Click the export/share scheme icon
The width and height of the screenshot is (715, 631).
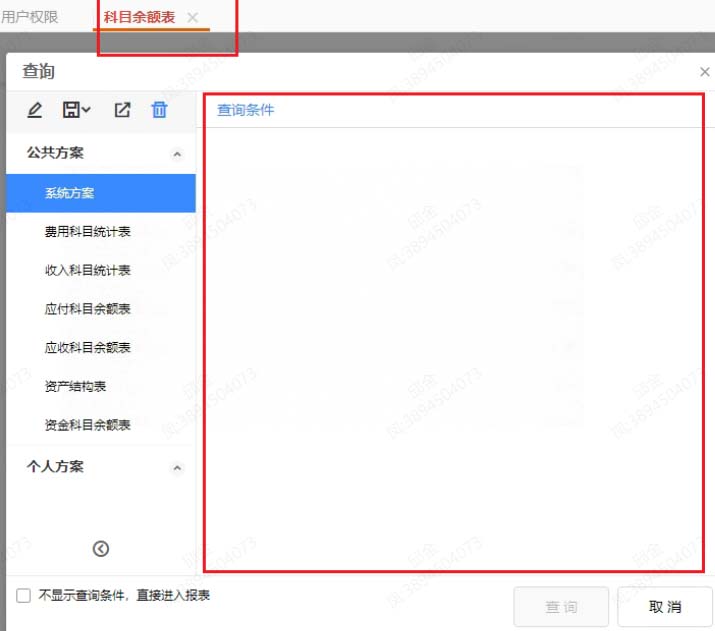pyautogui.click(x=122, y=110)
